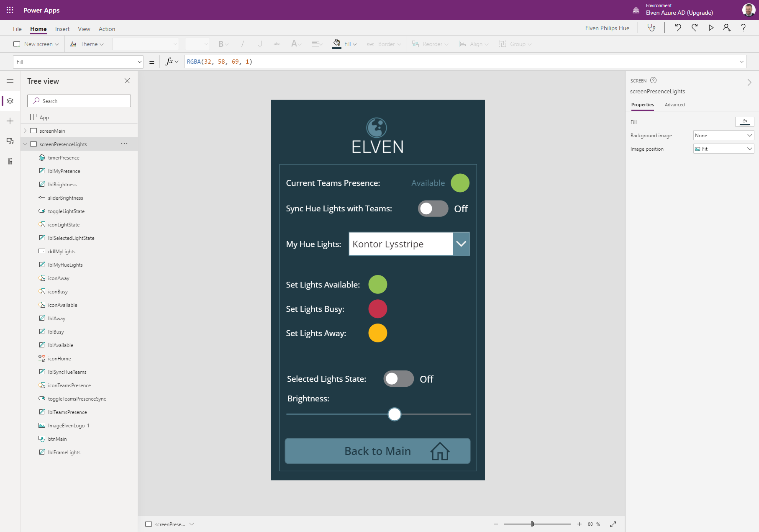The width and height of the screenshot is (759, 532).
Task: Click the yellow Set Lights Away circle
Action: click(378, 333)
